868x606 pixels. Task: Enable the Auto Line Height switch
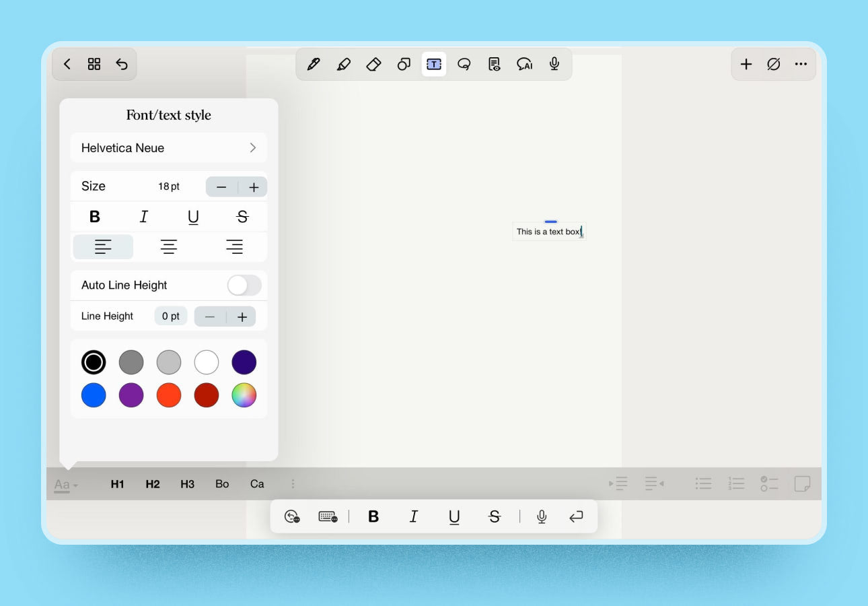click(x=244, y=285)
